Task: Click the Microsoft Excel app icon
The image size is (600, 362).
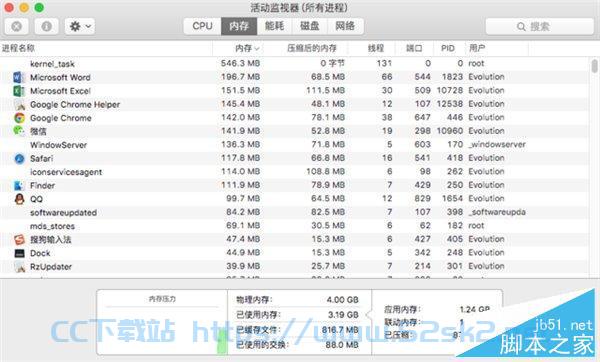Action: click(x=19, y=91)
